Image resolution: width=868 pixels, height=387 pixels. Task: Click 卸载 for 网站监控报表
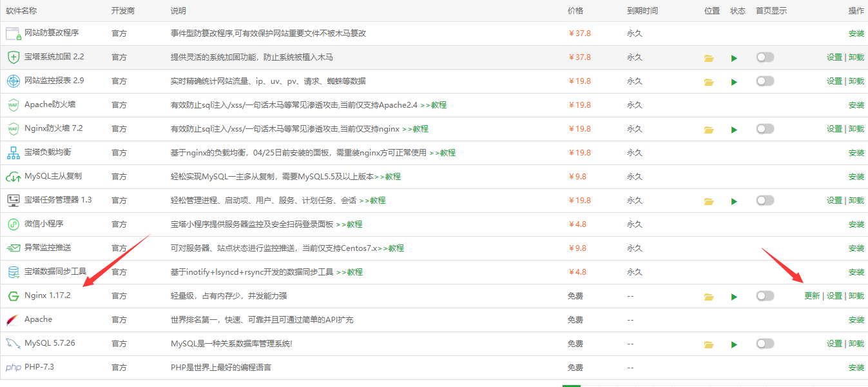pyautogui.click(x=856, y=81)
